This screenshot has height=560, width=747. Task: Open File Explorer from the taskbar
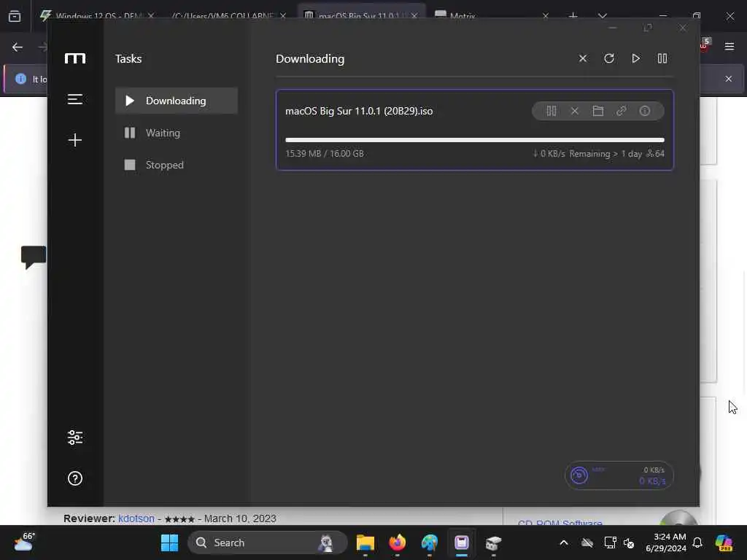[x=365, y=542]
